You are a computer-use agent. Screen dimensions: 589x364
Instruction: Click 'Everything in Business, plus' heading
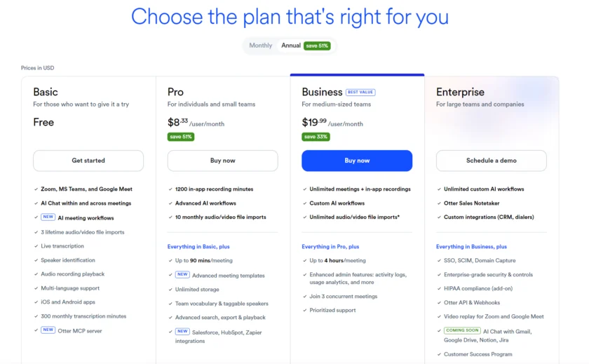click(471, 247)
